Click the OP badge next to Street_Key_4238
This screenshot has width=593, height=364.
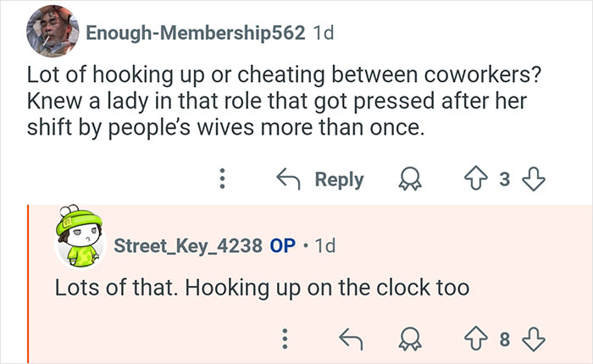(x=283, y=245)
